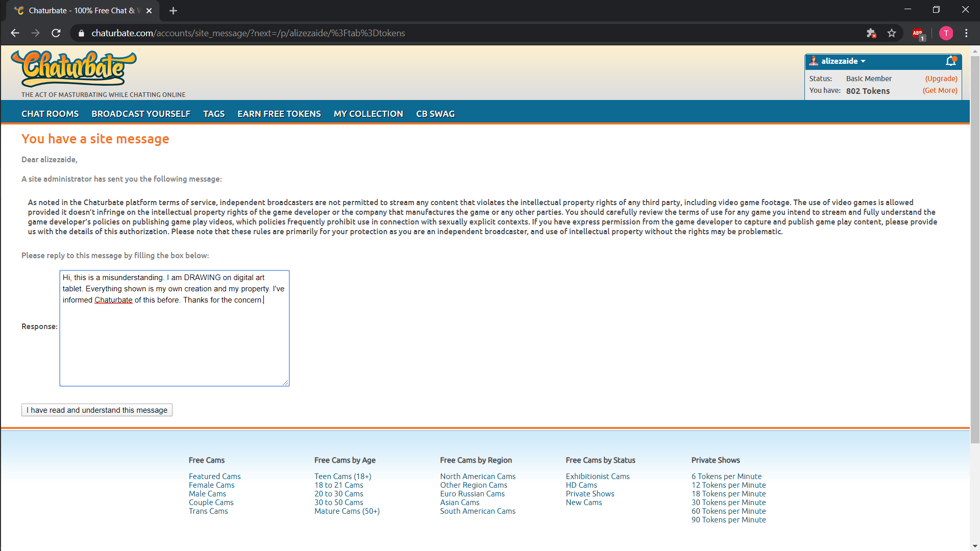Screen dimensions: 980x551
Task: Click the Chaturbate logo
Action: pos(73,69)
